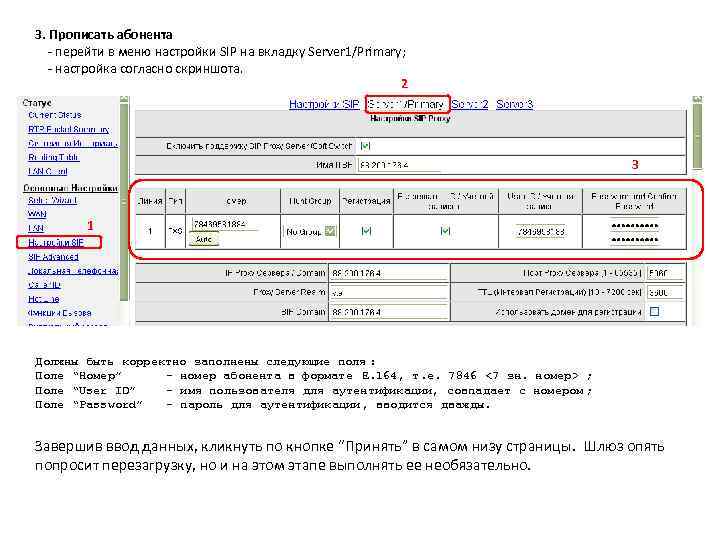The width and height of the screenshot is (720, 540).
Task: Click the Proxy Server Realm field
Action: 389,292
